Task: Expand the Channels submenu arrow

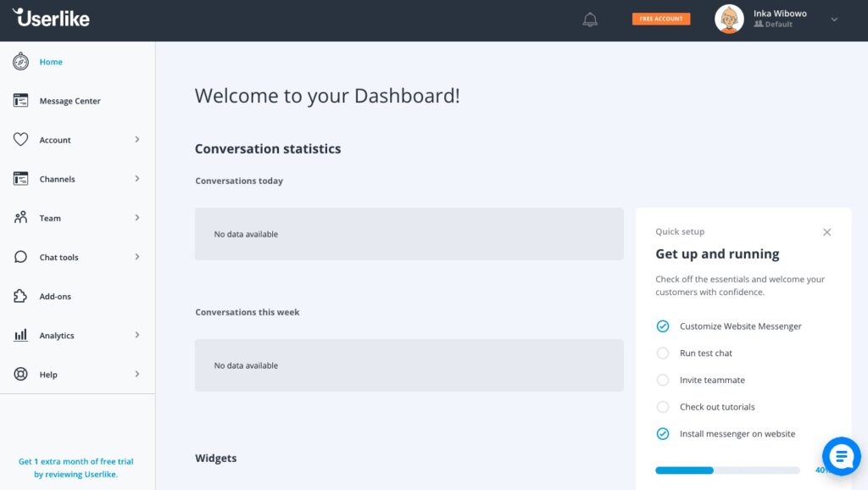Action: pos(137,179)
